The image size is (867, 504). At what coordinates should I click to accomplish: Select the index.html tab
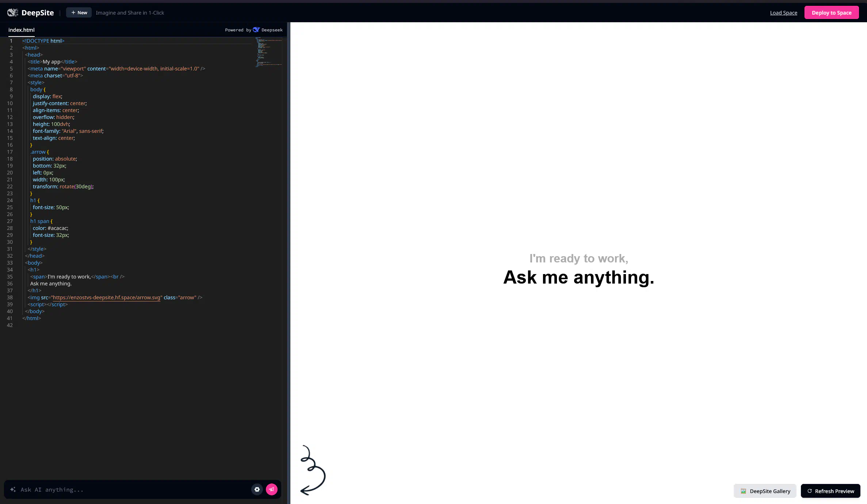click(x=21, y=30)
